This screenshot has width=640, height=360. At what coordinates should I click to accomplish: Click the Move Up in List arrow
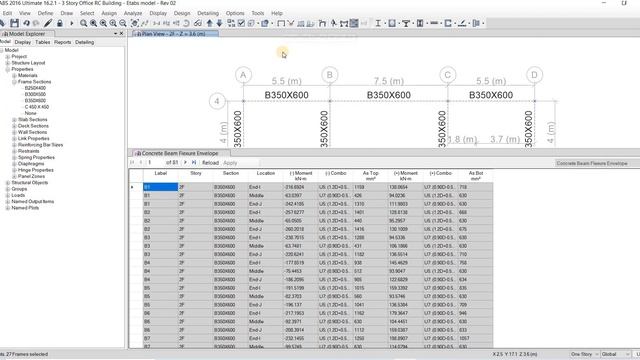click(209, 23)
